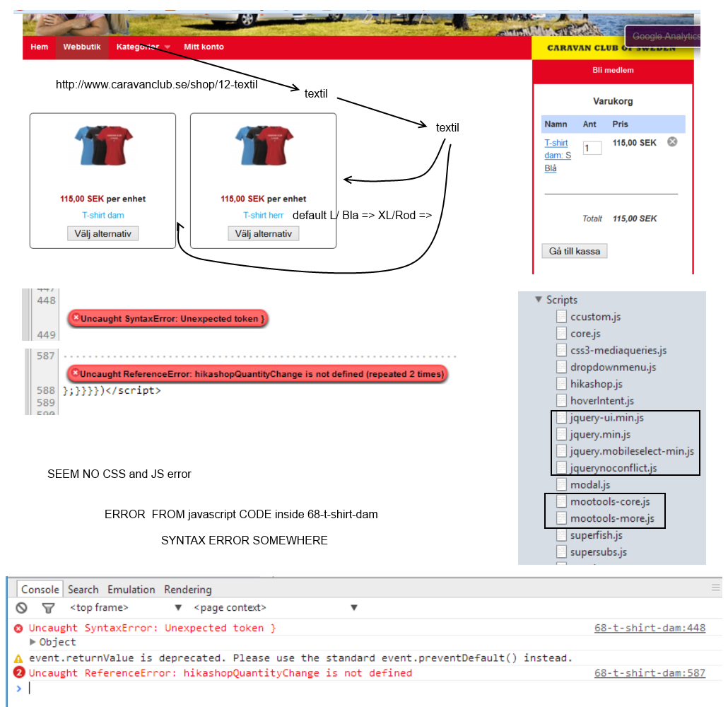Click the Namn column header in cart
The width and height of the screenshot is (728, 707).
click(x=556, y=124)
